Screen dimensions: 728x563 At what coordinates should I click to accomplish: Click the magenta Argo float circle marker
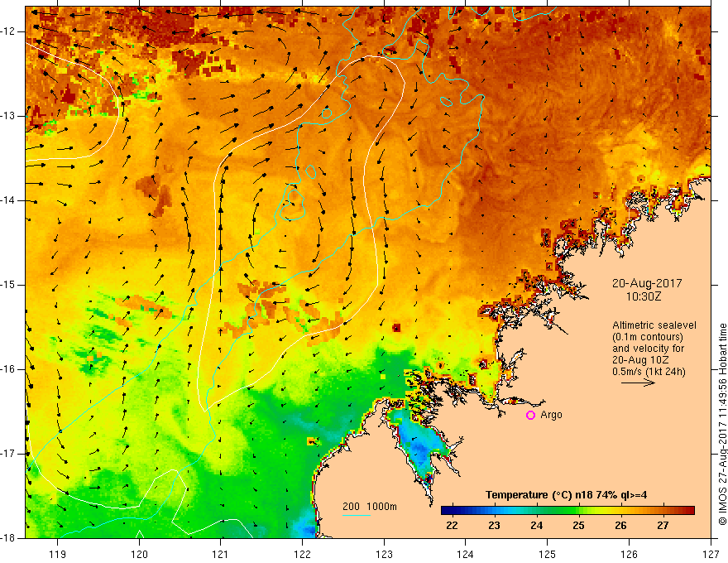(x=530, y=416)
